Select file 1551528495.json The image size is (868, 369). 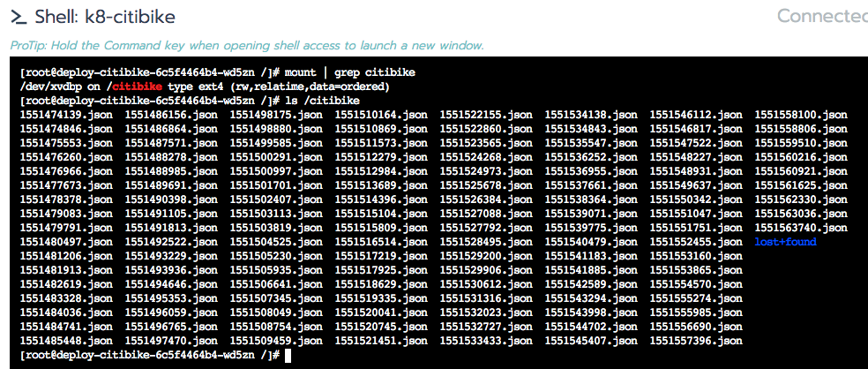click(486, 242)
